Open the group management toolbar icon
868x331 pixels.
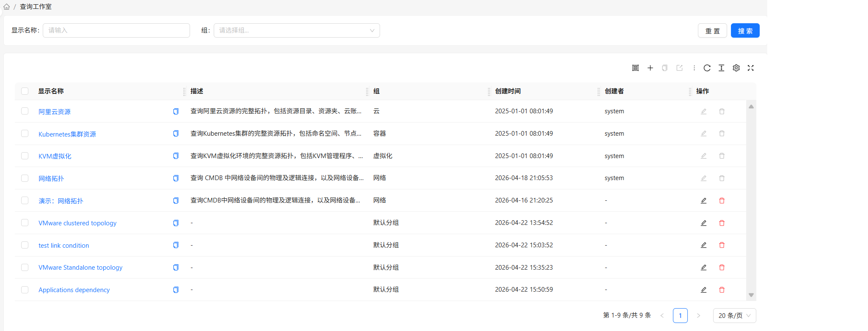(x=635, y=68)
